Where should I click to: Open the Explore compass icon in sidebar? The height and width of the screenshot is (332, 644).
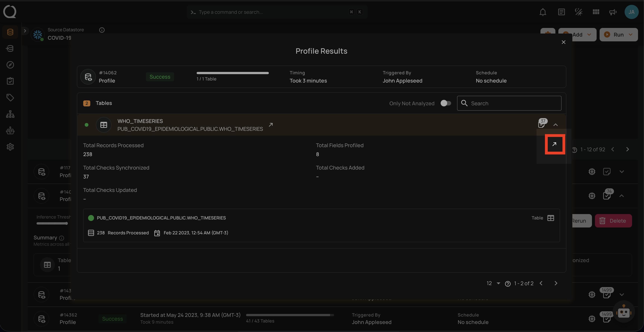(10, 65)
